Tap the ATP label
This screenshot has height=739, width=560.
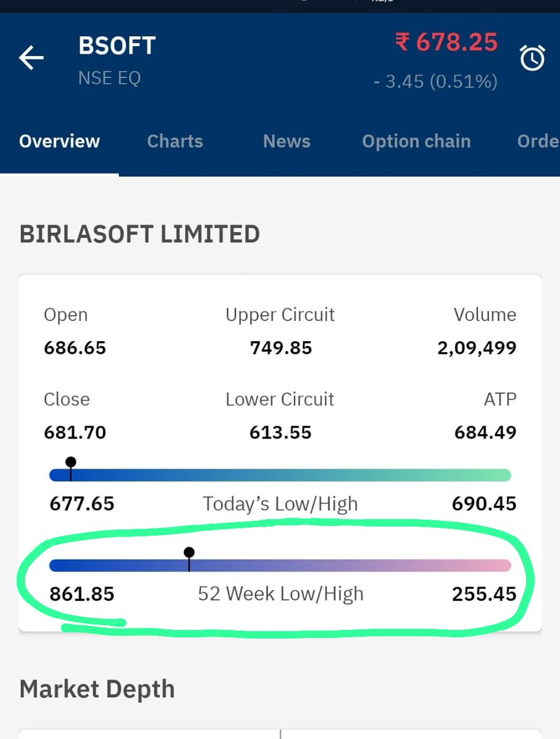tap(500, 399)
